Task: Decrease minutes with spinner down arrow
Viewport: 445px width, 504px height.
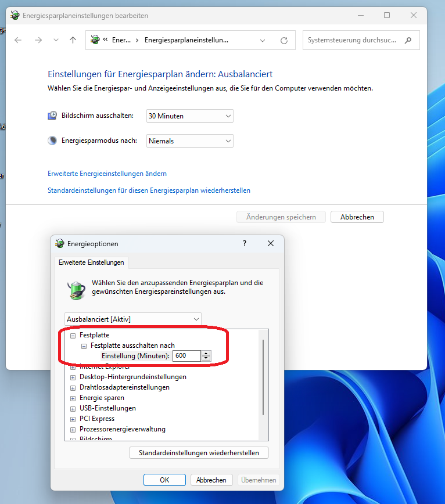Action: 206,358
